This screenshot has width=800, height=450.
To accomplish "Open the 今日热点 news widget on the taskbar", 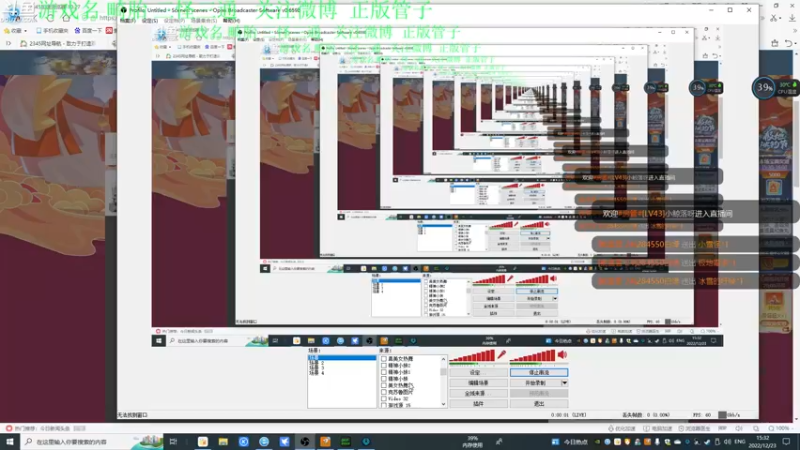I will click(570, 442).
